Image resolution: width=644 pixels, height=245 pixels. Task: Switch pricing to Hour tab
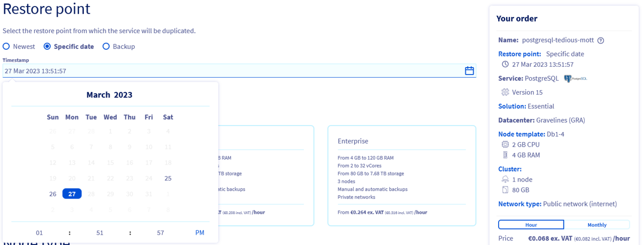point(531,225)
